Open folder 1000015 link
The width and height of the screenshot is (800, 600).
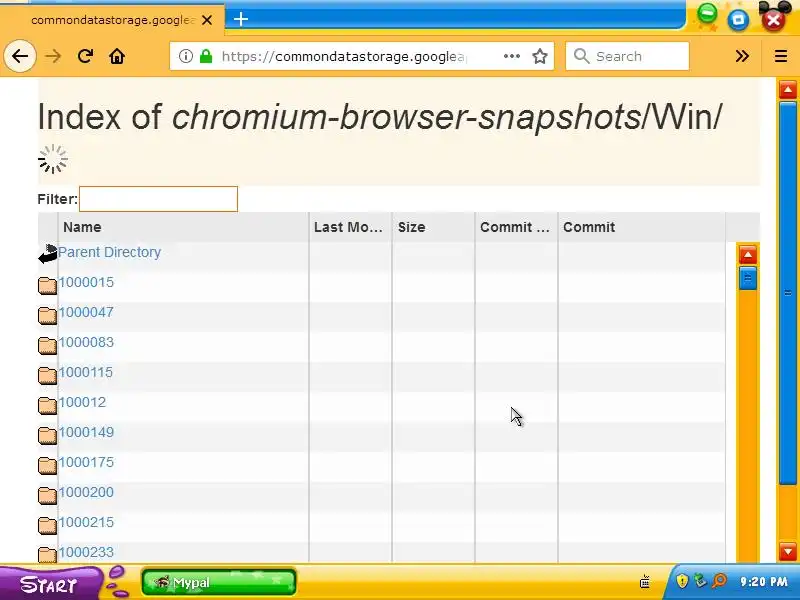click(86, 282)
